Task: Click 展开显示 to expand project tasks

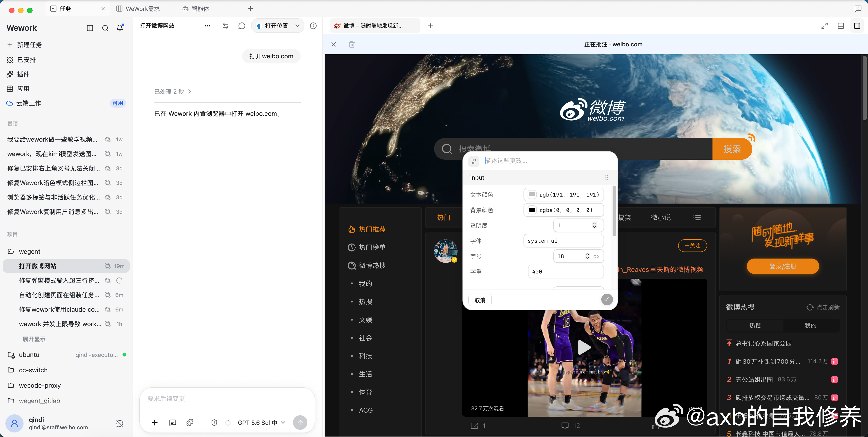Action: [34, 339]
